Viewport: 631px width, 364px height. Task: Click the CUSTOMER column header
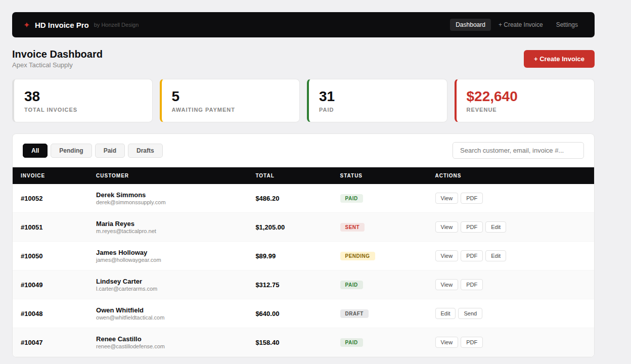pyautogui.click(x=112, y=175)
